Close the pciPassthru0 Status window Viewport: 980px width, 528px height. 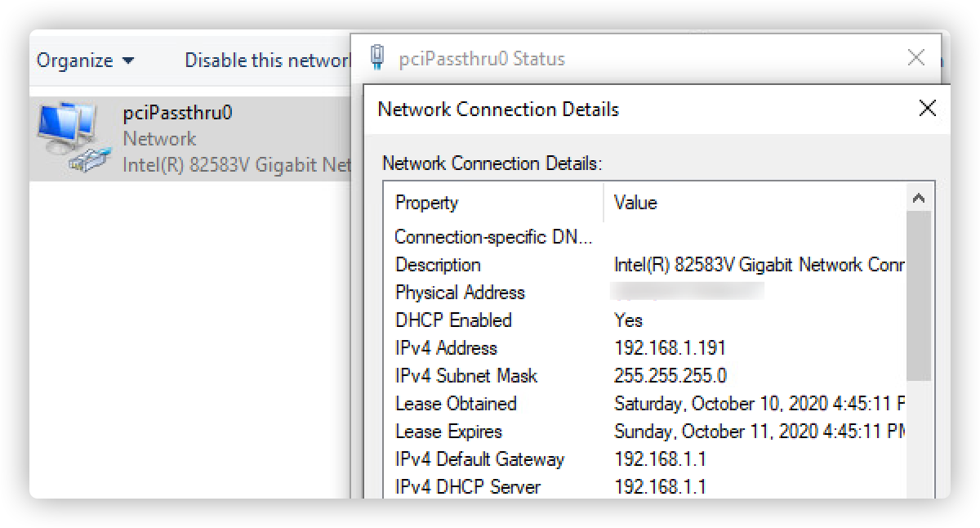coord(916,58)
